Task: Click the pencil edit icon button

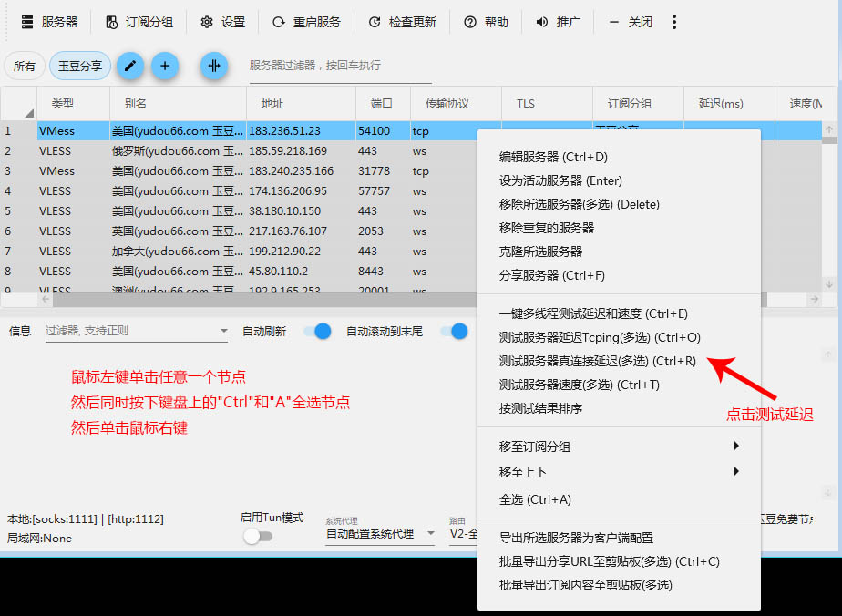Action: point(130,66)
